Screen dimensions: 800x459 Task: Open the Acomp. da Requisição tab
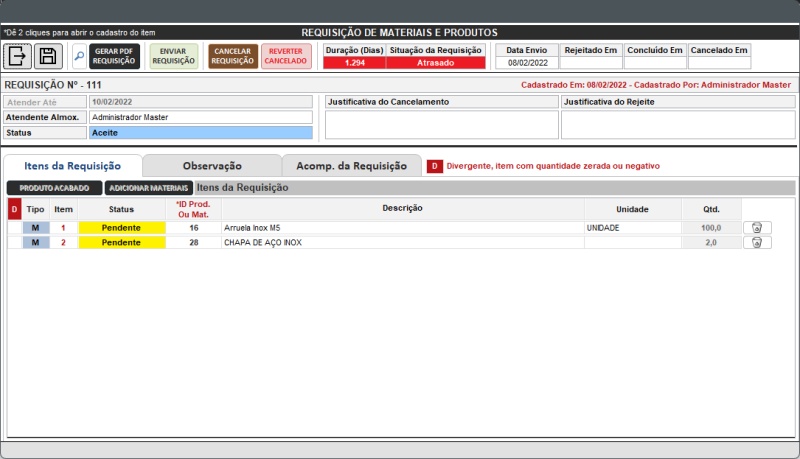click(351, 166)
